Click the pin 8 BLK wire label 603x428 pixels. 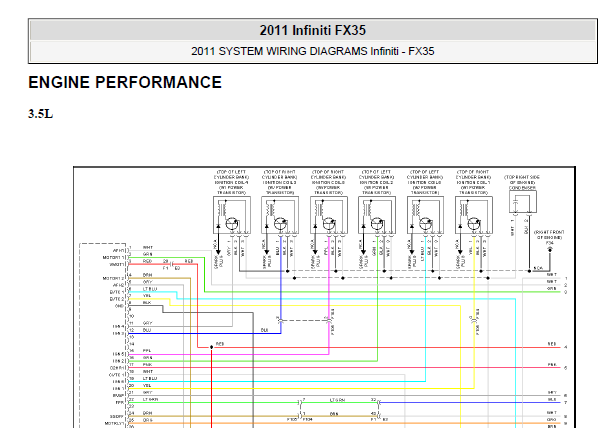click(x=147, y=303)
